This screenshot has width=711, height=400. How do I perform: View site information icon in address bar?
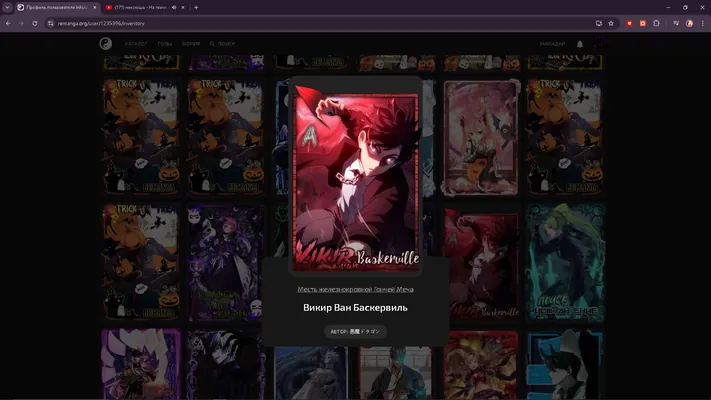[50, 23]
